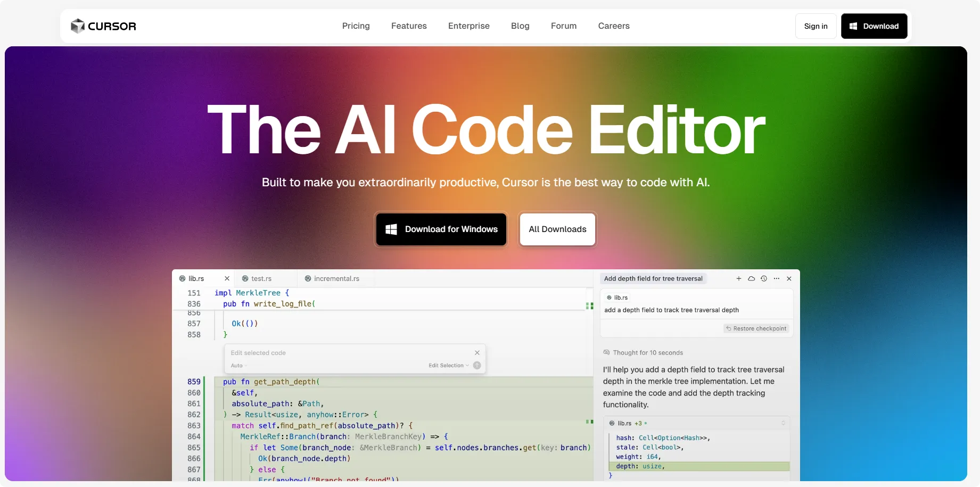Start a new chat with plus icon
980x487 pixels.
(x=739, y=278)
